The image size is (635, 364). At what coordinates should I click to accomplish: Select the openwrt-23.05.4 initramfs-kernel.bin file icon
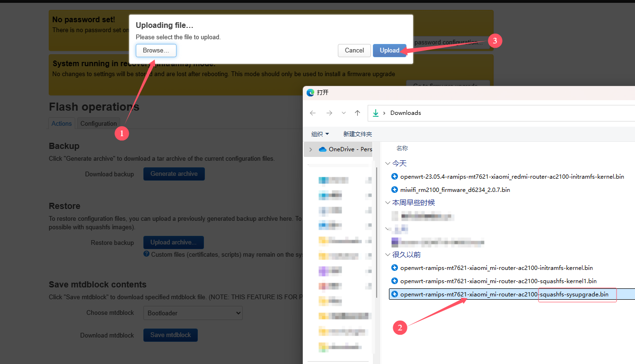point(395,176)
